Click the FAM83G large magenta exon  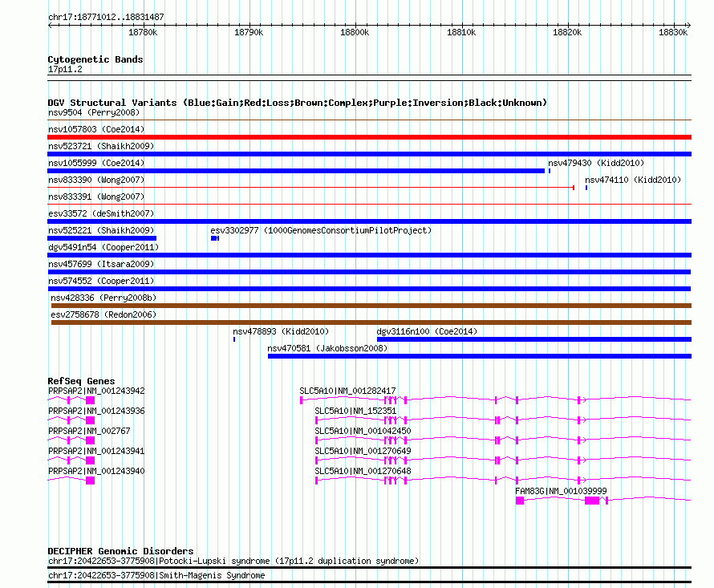point(592,501)
